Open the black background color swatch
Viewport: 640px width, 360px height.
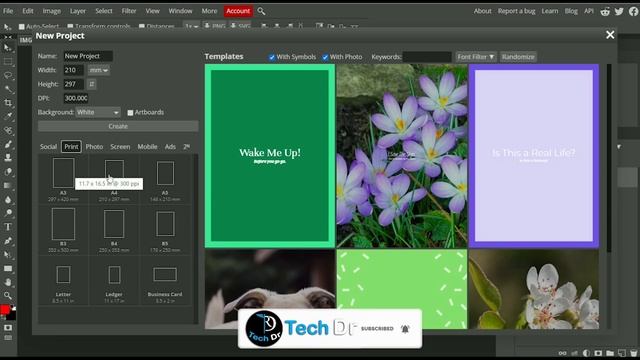12,315
